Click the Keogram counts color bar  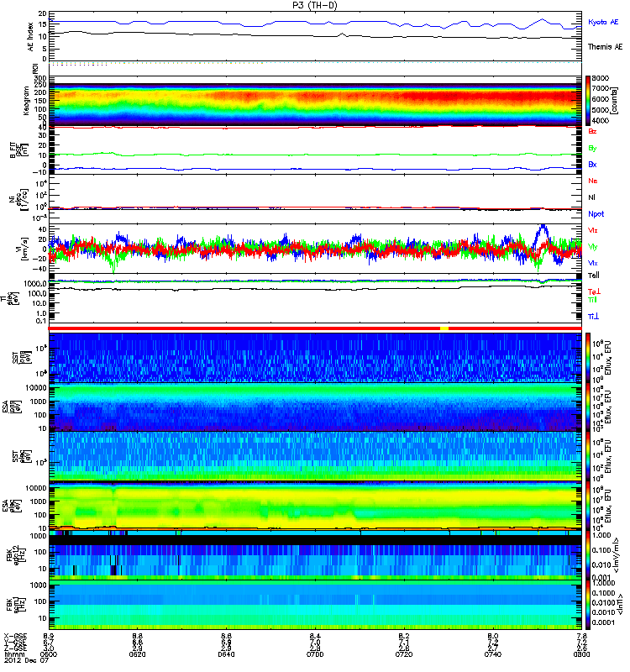coord(587,101)
